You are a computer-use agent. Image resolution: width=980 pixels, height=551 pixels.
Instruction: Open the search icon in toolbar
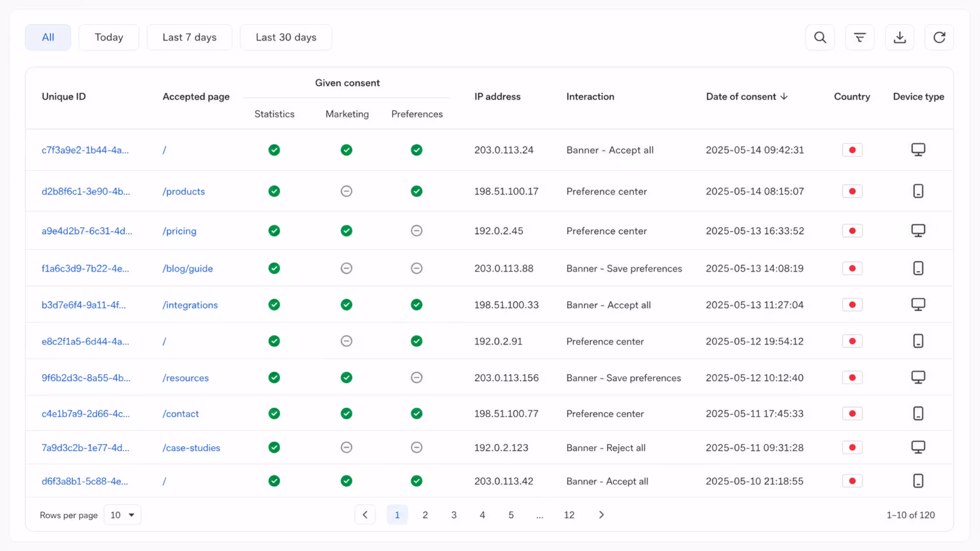820,38
